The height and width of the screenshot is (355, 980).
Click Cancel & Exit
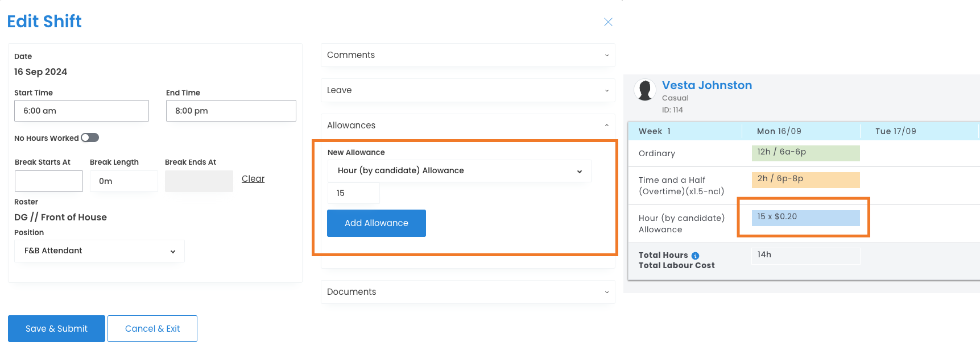pyautogui.click(x=152, y=329)
